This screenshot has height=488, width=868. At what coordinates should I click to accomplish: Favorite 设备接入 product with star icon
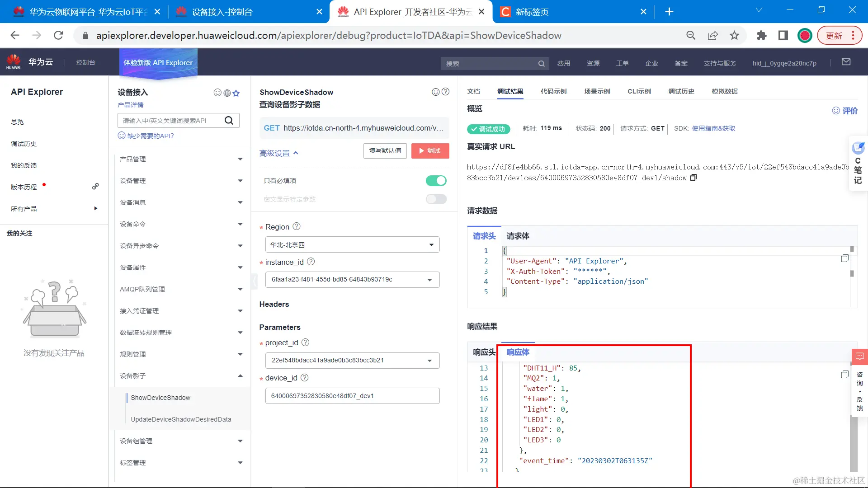pos(236,93)
